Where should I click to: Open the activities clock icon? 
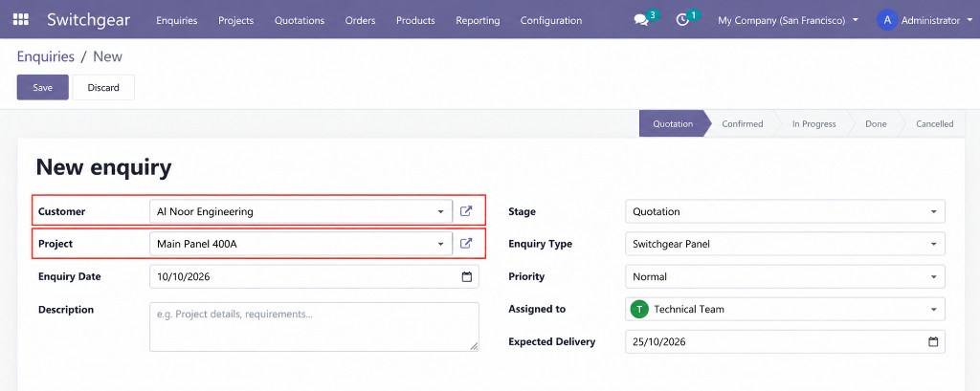tap(682, 20)
